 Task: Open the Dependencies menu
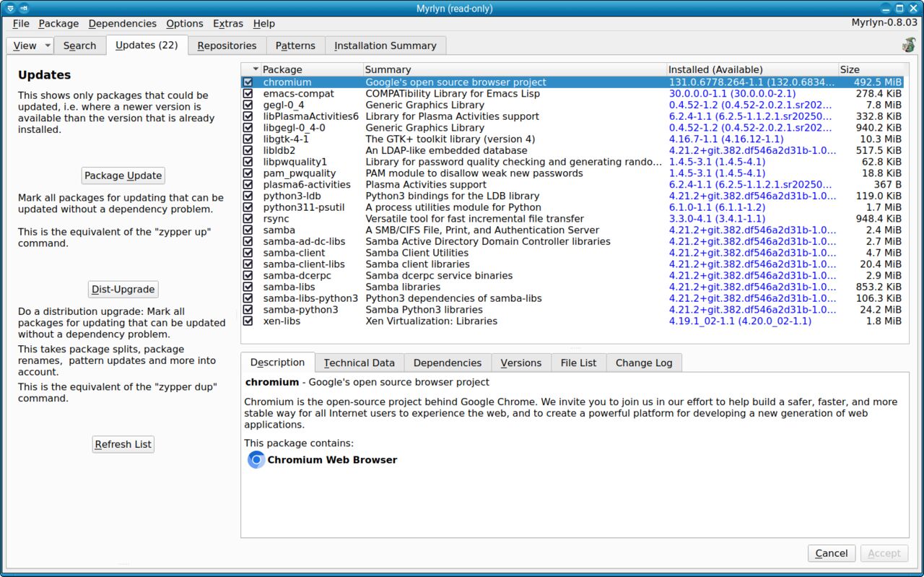[x=123, y=24]
